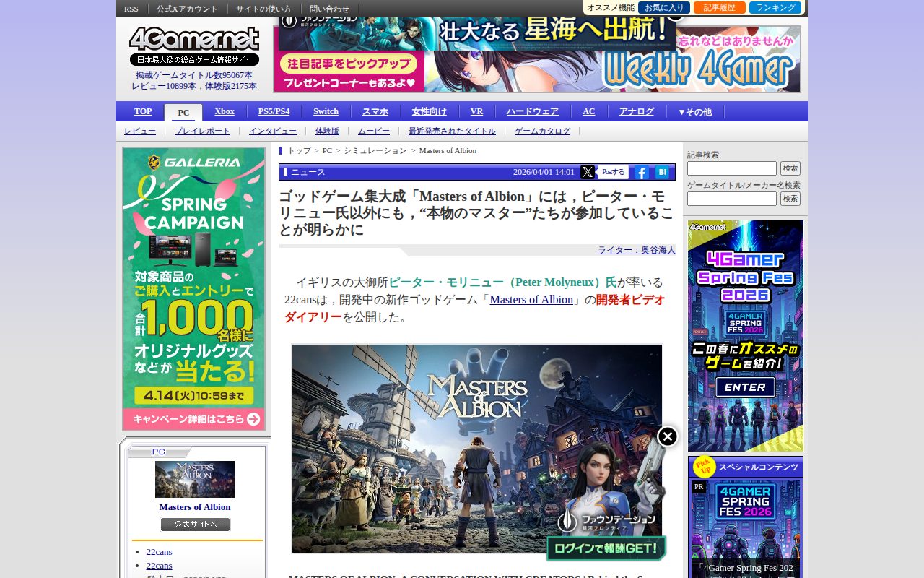The image size is (924, 578).
Task: Open ゲームカタログ submenu link
Action: coord(542,131)
